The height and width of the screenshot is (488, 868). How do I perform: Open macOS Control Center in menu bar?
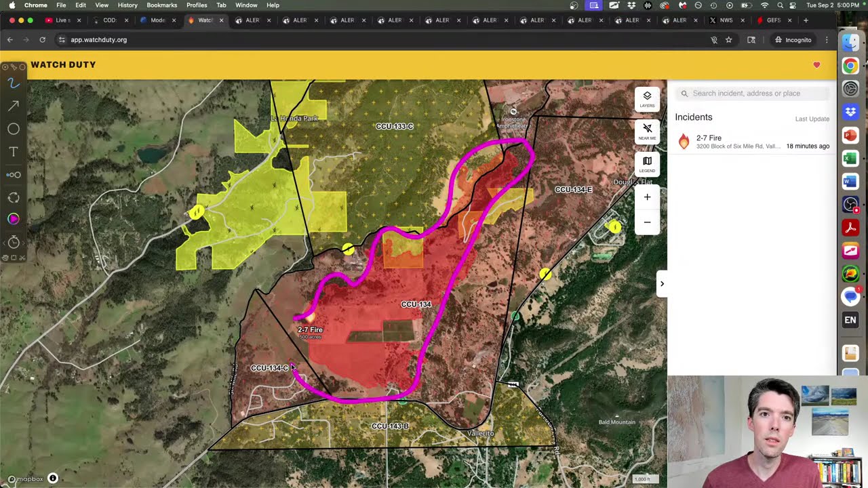[x=793, y=5]
